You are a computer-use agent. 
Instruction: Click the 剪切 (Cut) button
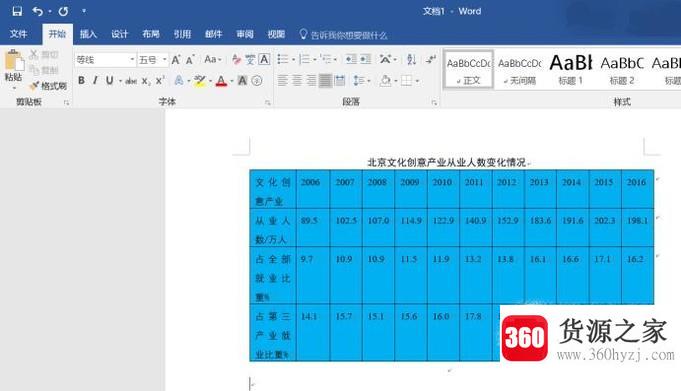point(43,55)
